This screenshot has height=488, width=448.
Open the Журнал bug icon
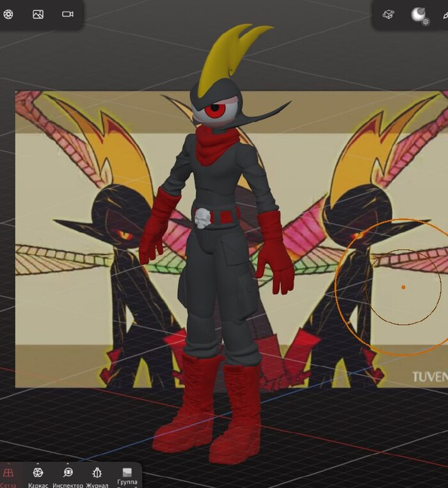click(x=97, y=473)
